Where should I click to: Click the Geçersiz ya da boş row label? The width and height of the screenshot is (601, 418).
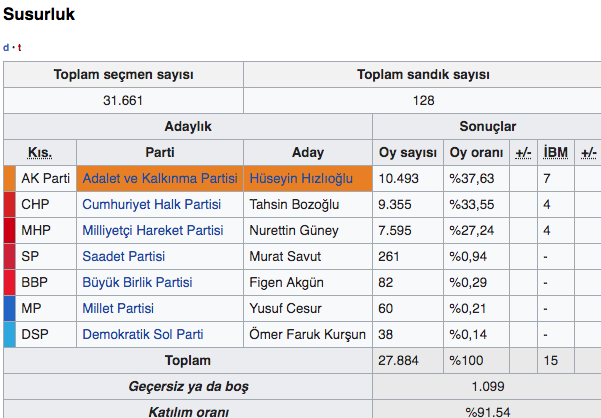click(x=188, y=387)
